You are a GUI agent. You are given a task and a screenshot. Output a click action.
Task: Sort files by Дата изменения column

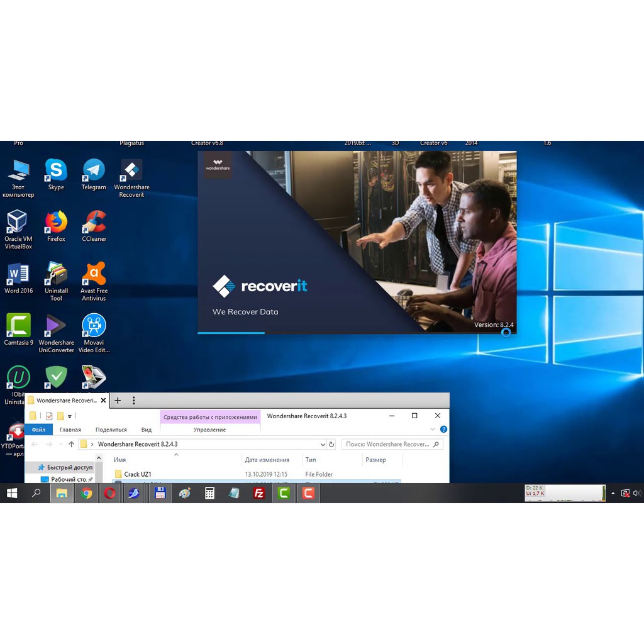[x=272, y=460]
